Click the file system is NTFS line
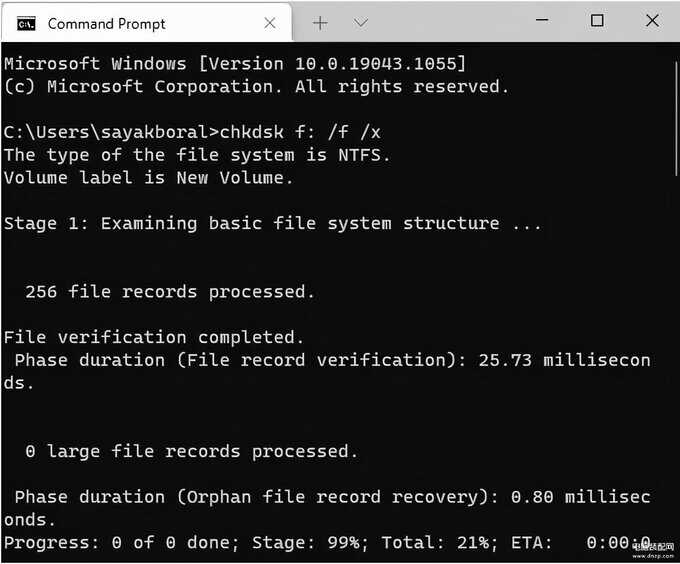Screen dimensions: 680x564 point(197,155)
